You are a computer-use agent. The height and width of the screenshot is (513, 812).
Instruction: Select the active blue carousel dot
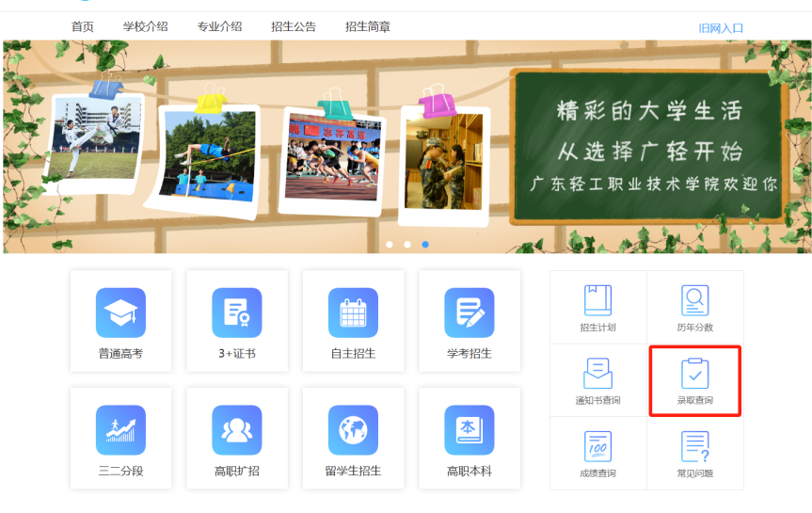[425, 245]
